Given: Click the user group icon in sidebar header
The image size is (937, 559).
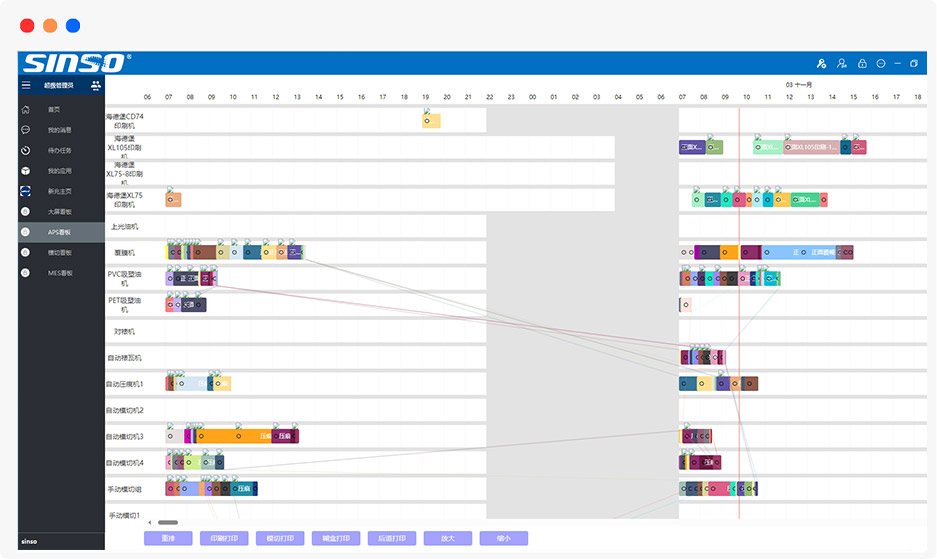Looking at the screenshot, I should pyautogui.click(x=96, y=86).
